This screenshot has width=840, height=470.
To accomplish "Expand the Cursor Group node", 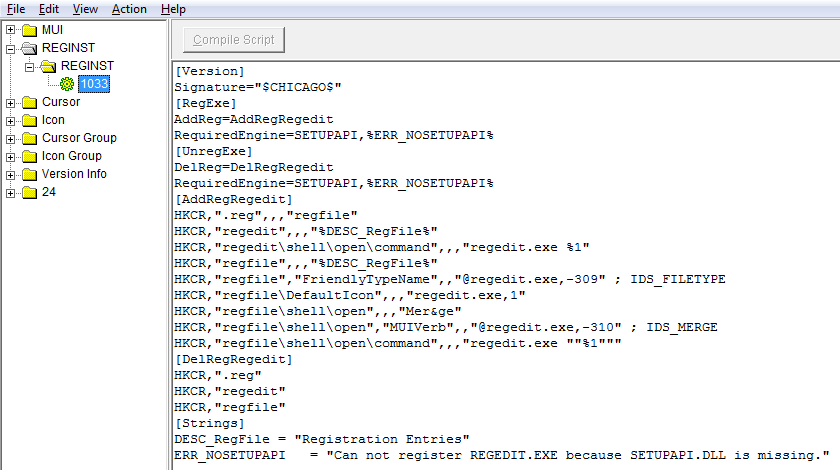I will pyautogui.click(x=11, y=138).
